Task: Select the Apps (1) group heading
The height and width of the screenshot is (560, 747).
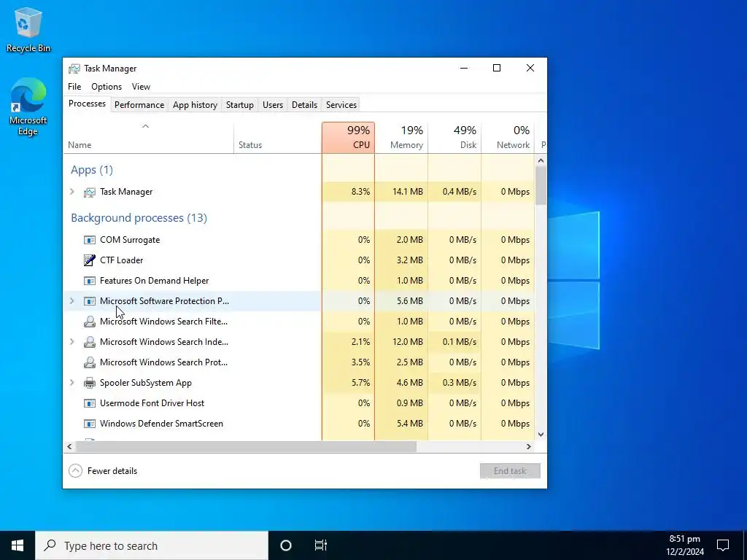Action: 92,170
